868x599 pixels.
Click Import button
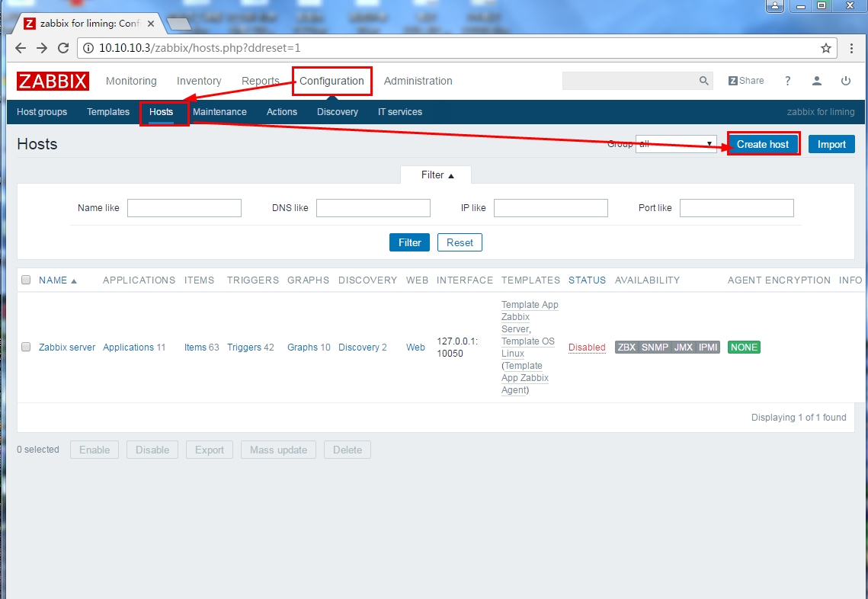click(831, 144)
